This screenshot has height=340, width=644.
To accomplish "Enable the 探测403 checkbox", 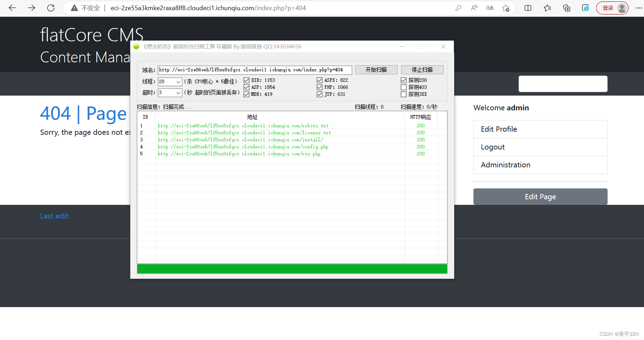I will 404,87.
